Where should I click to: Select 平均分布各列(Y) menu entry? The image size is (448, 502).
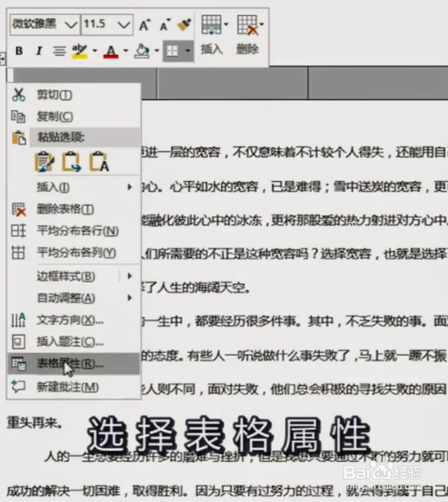pyautogui.click(x=73, y=253)
